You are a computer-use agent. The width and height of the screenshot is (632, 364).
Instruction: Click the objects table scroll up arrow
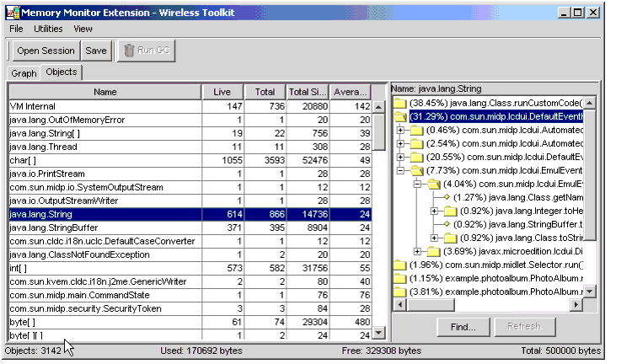(378, 107)
